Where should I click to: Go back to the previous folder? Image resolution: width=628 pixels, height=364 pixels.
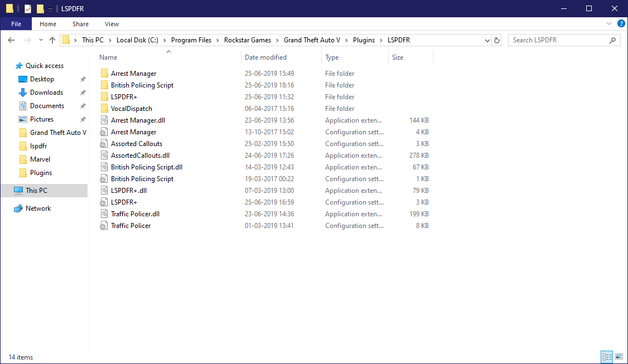[x=11, y=40]
